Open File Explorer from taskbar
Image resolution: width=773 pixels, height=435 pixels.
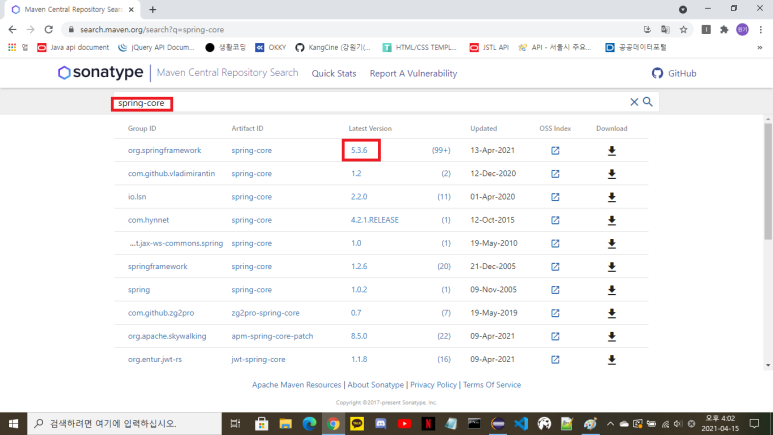pos(285,424)
